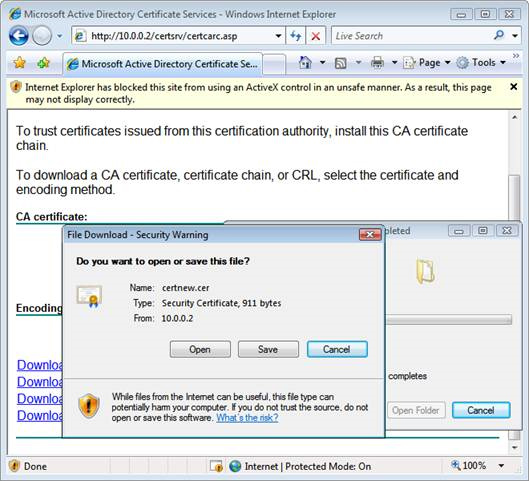529x481 pixels.
Task: Click Open in the File Download dialog
Action: coord(200,349)
